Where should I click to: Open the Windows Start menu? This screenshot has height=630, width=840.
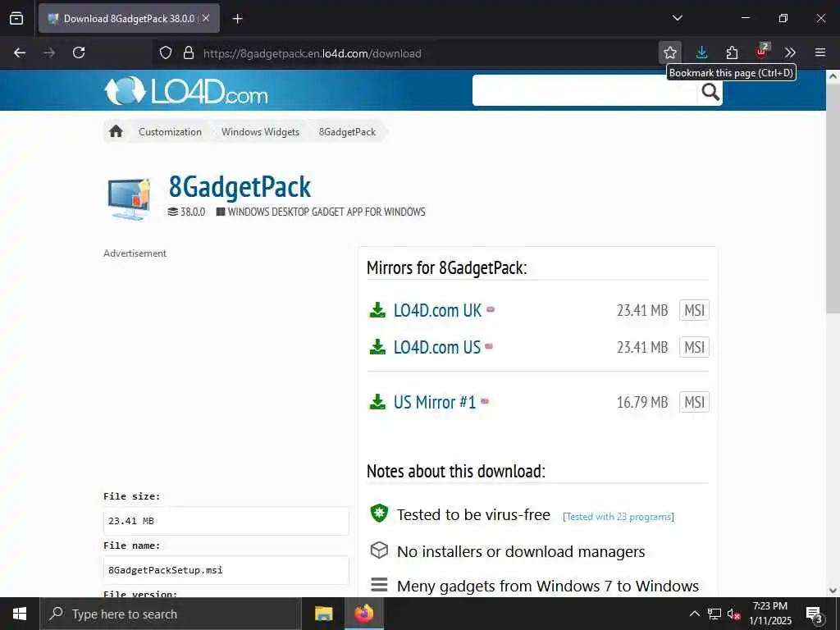click(x=20, y=614)
